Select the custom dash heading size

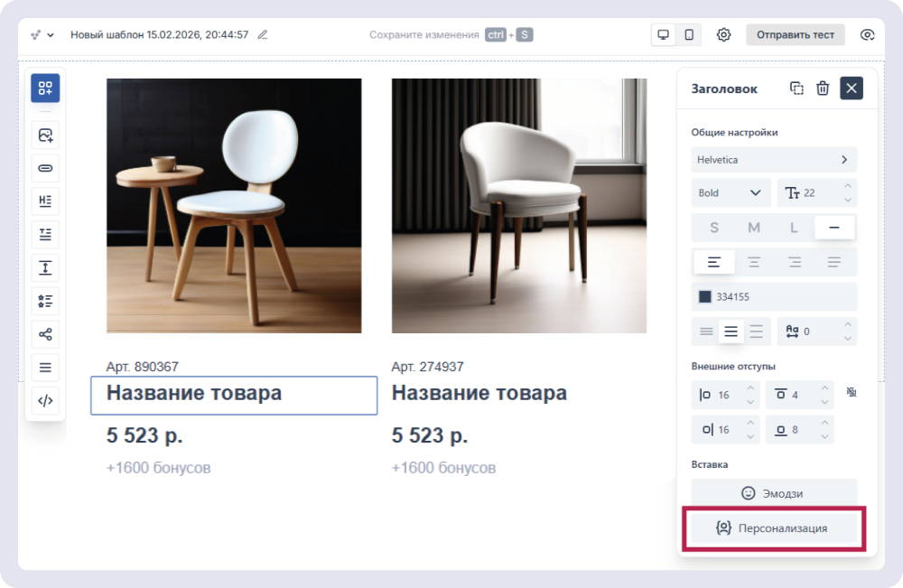pos(833,228)
